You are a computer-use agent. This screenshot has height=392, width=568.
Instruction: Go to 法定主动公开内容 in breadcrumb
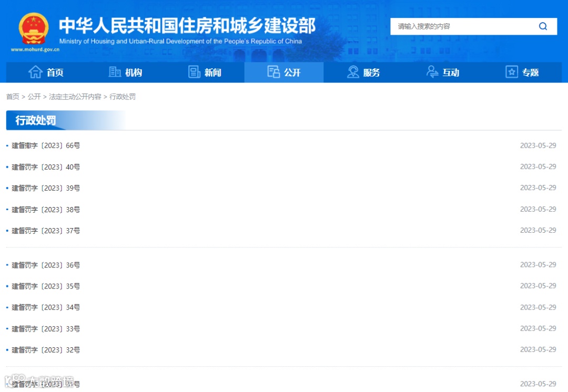tap(75, 97)
